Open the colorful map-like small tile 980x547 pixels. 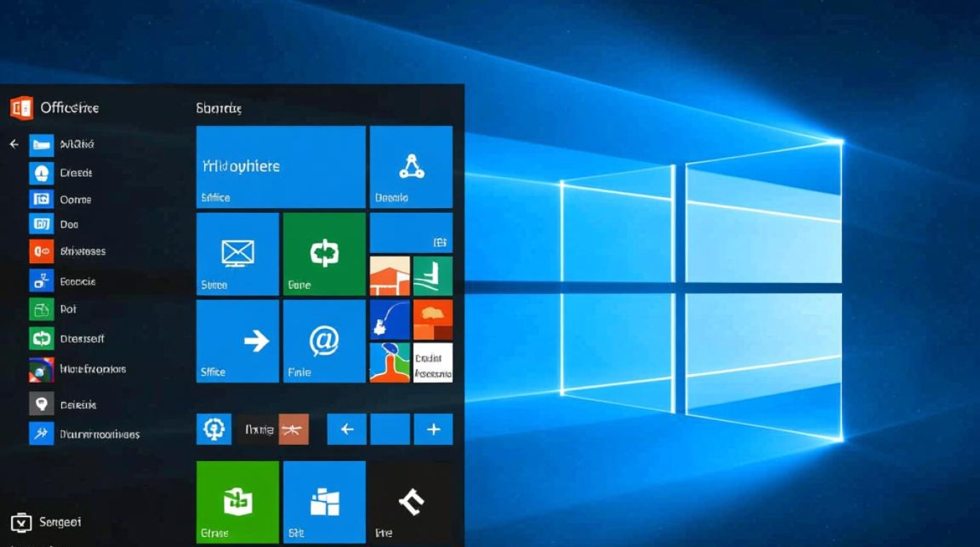click(389, 362)
